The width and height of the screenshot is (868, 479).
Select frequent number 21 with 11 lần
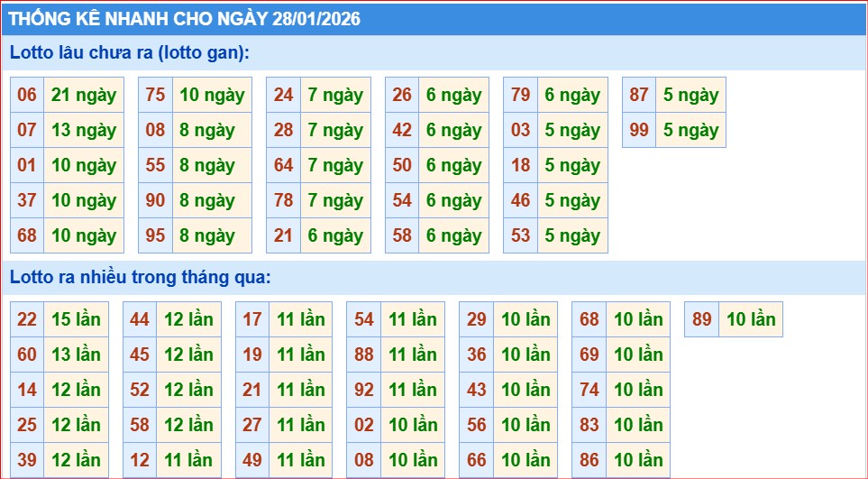pyautogui.click(x=252, y=390)
